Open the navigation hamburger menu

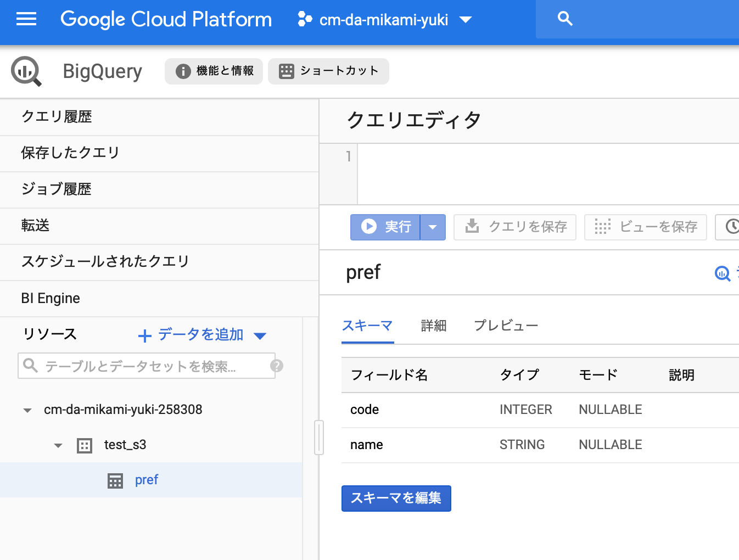tap(26, 19)
